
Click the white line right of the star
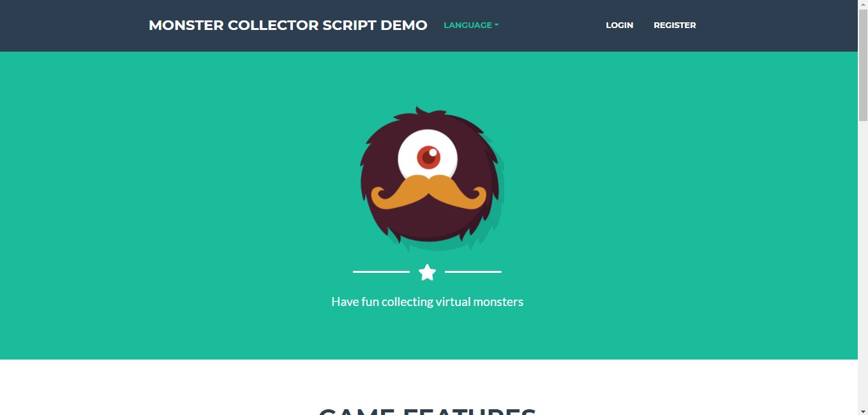pos(473,272)
